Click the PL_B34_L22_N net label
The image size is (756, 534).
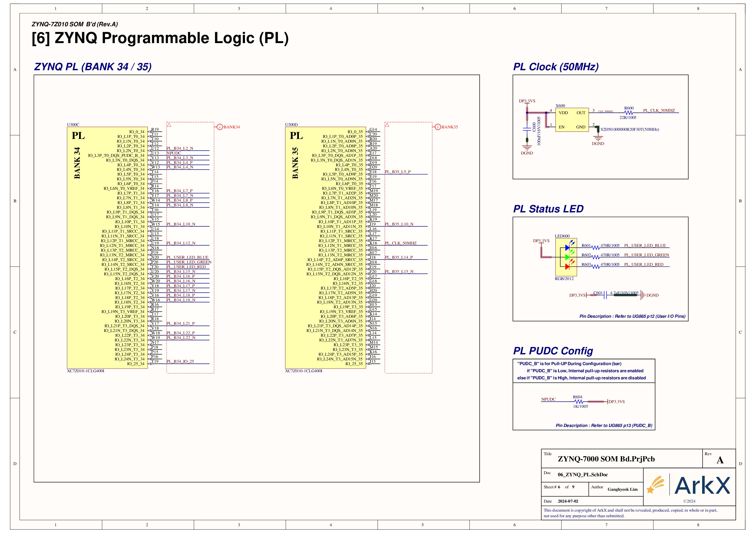(181, 338)
